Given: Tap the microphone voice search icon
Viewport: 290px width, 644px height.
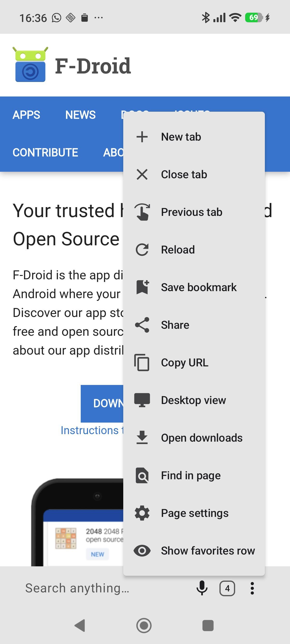Looking at the screenshot, I should pyautogui.click(x=202, y=588).
